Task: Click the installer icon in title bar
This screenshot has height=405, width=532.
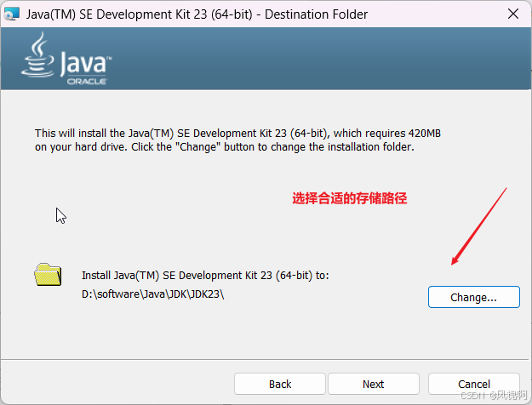Action: (12, 14)
